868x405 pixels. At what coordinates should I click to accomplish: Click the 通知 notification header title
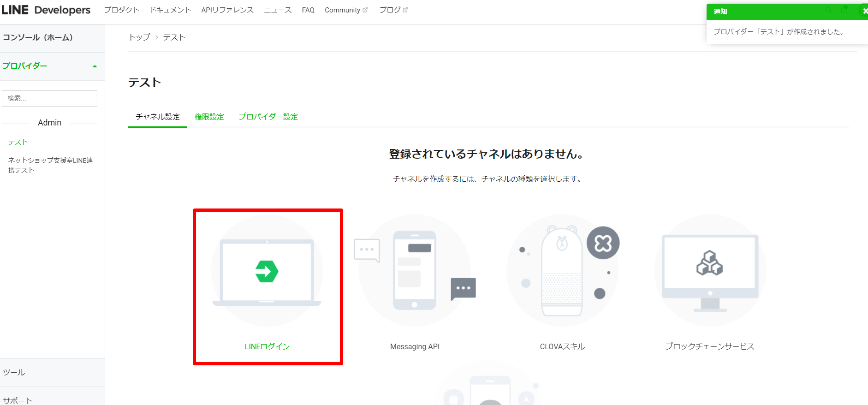720,12
